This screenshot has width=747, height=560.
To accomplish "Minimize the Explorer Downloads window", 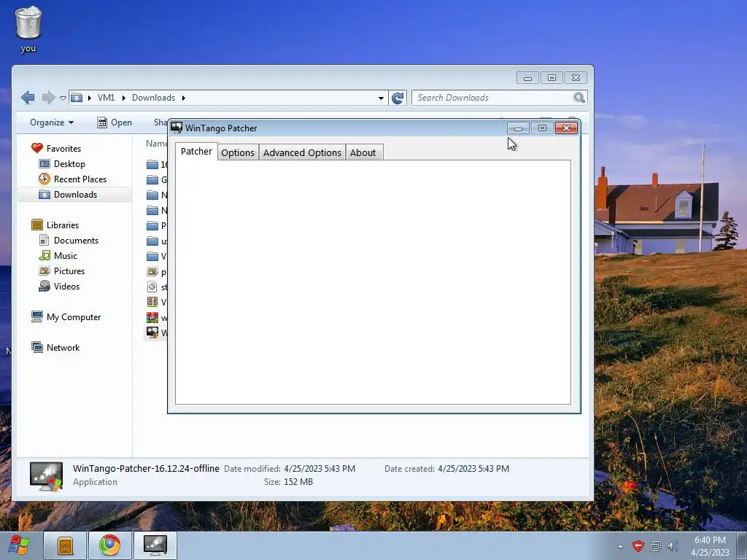I will point(527,78).
